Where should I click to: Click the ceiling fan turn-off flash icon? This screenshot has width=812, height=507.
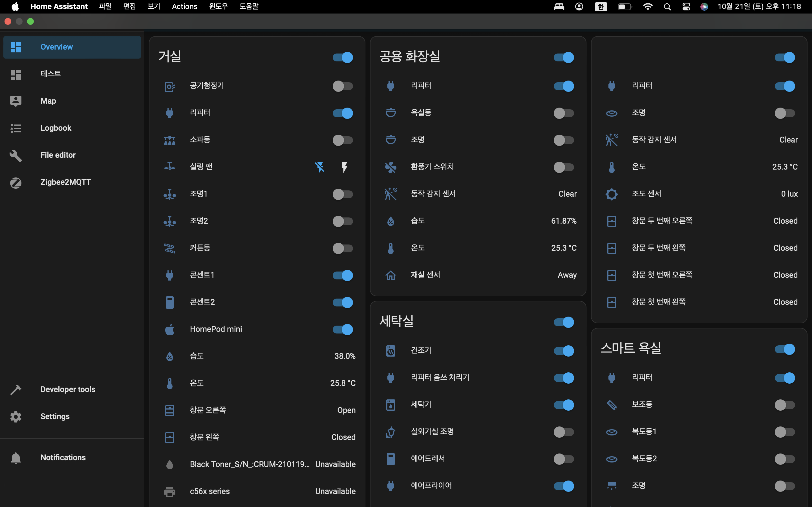(x=319, y=167)
